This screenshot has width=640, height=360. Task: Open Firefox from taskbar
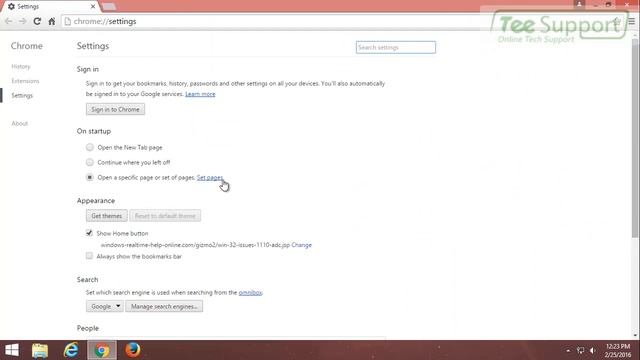point(133,350)
